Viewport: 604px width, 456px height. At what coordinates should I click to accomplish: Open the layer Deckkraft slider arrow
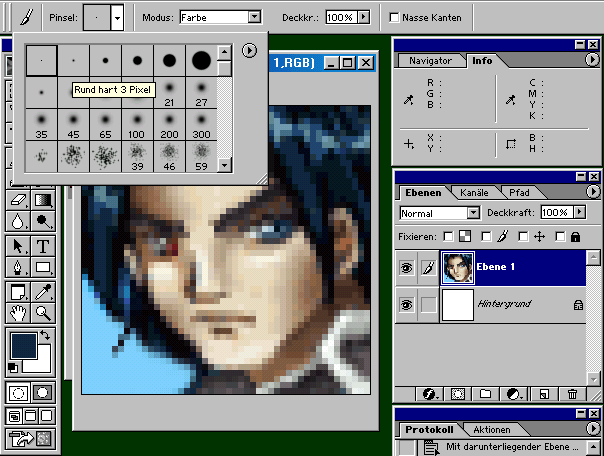click(x=579, y=212)
